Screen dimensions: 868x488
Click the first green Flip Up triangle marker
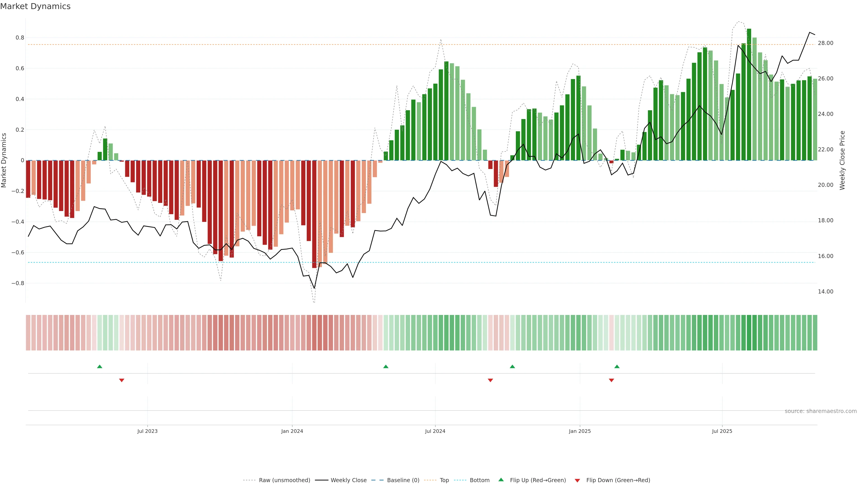(x=99, y=366)
